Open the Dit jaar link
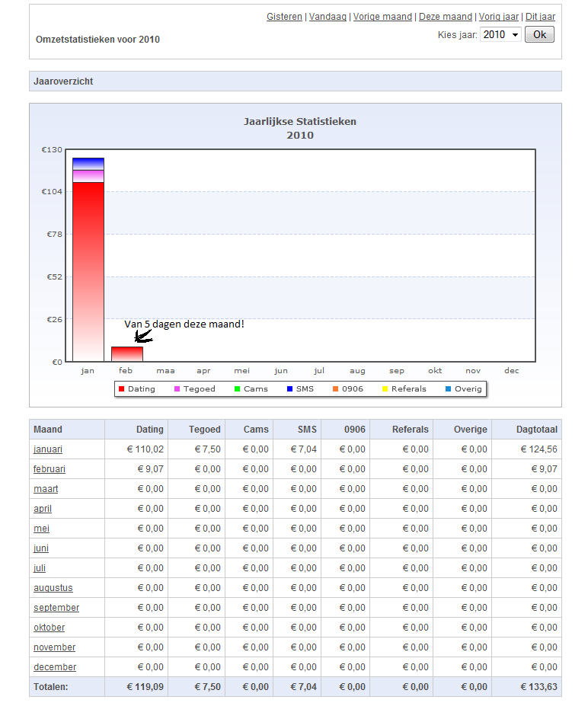Image resolution: width=588 pixels, height=703 pixels. (541, 17)
